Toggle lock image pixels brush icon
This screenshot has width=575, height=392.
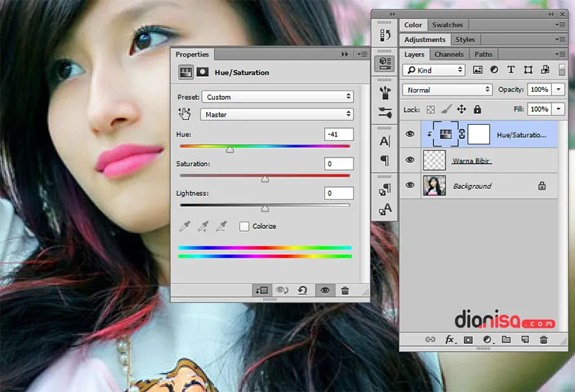[x=446, y=109]
